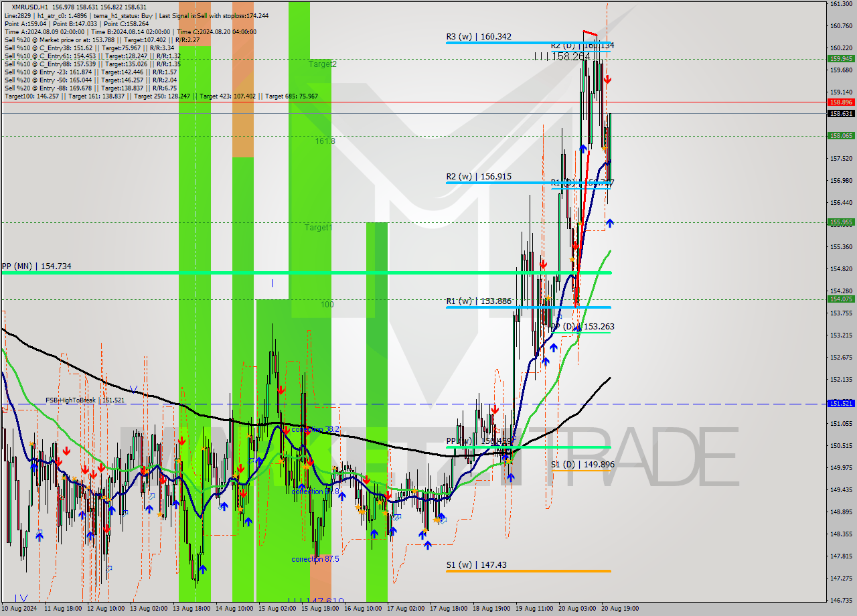Screen dimensions: 857x616
Task: Click the green 159.945 price tag
Action: click(x=841, y=58)
